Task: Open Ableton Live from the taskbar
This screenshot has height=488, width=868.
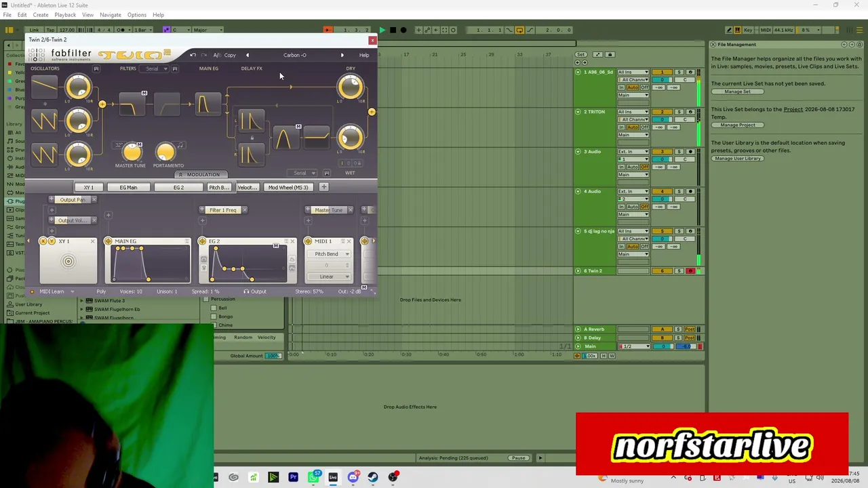Action: (x=333, y=477)
